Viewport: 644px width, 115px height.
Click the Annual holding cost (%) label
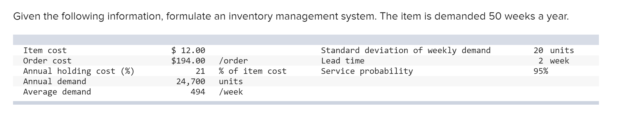[x=79, y=71]
